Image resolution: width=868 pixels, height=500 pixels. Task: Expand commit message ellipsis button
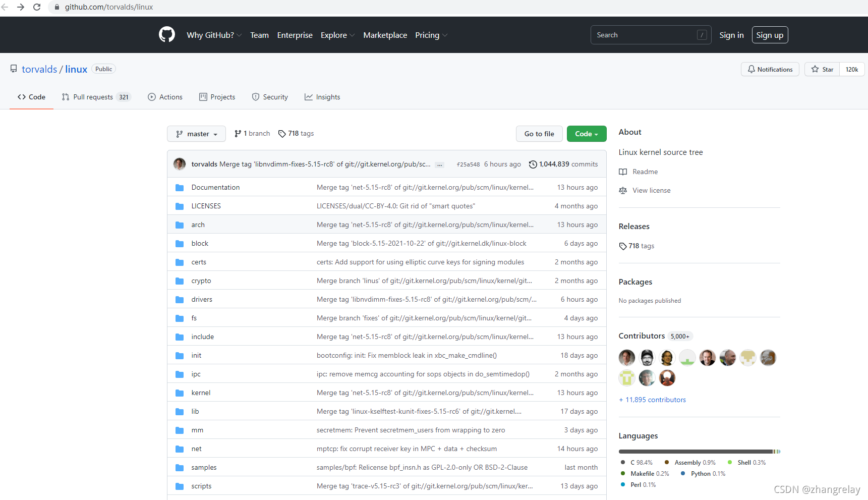[440, 164]
